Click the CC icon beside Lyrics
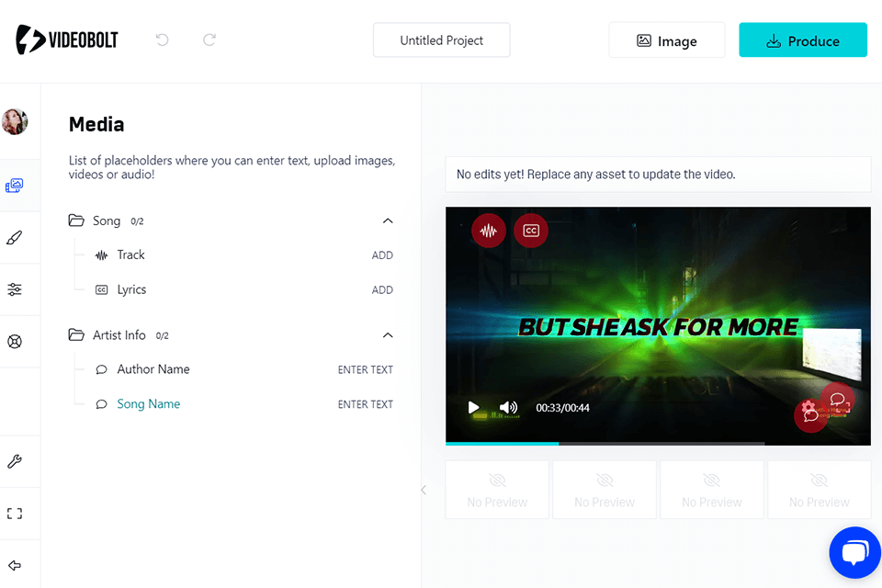 (101, 289)
